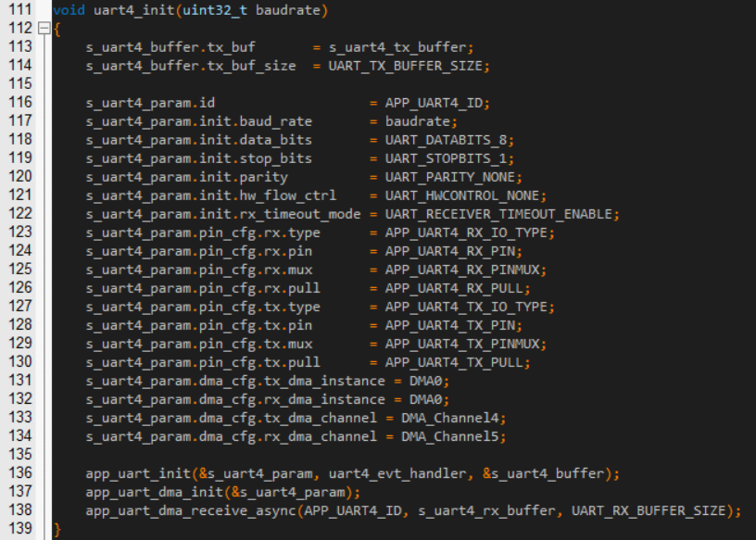This screenshot has height=540, width=756.
Task: Select line number 139 in the gutter
Action: point(18,529)
